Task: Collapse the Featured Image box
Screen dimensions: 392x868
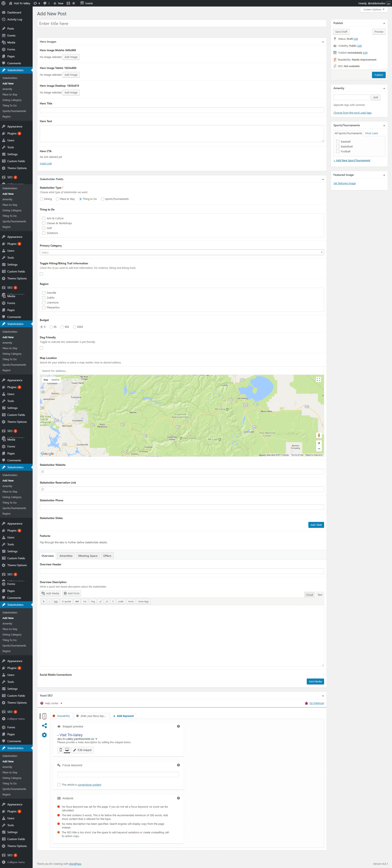Action: tap(384, 175)
